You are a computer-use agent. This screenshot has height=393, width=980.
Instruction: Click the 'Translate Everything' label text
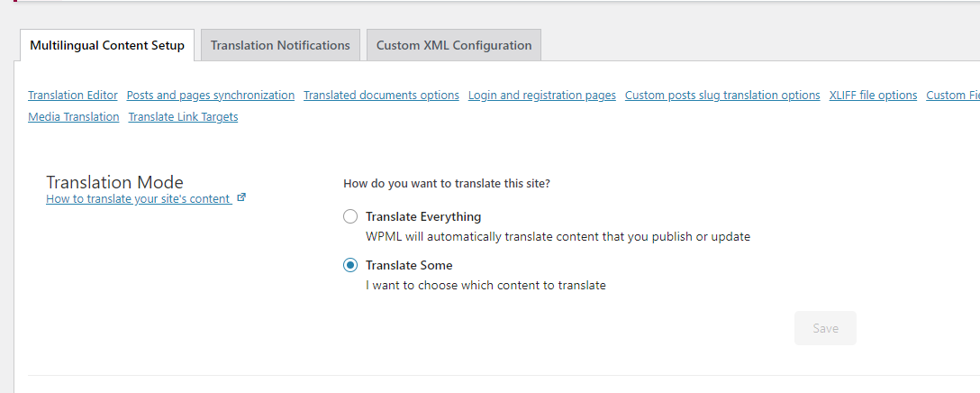coord(423,216)
